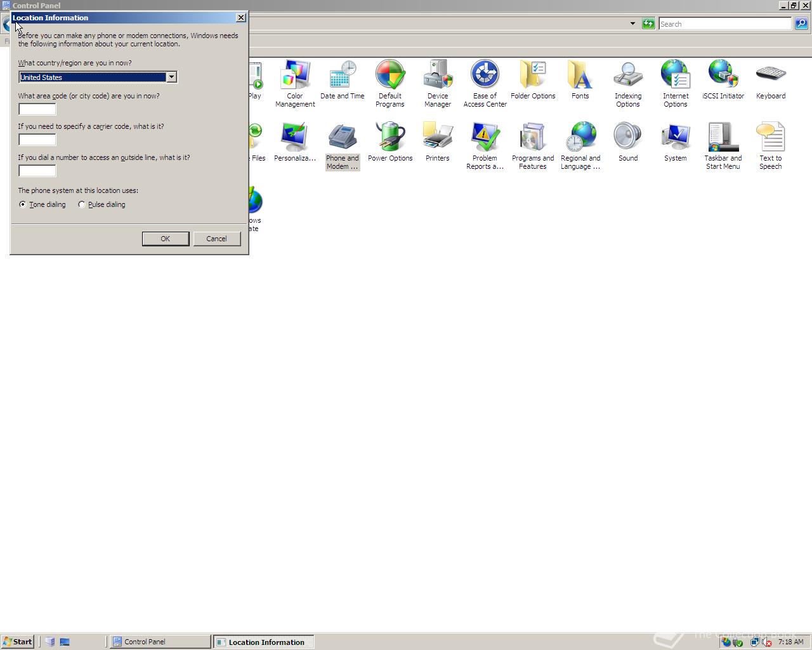Viewport: 812px width, 650px height.
Task: Click the green refresh icon beside address bar
Action: point(648,23)
